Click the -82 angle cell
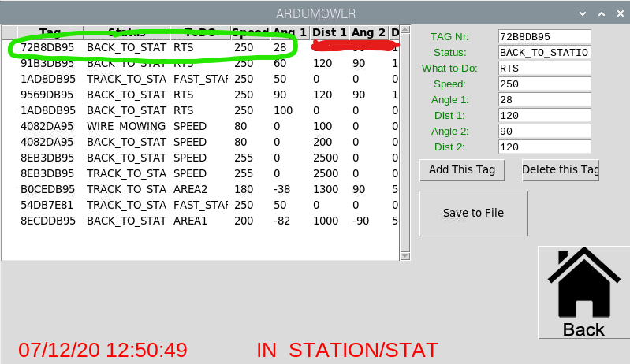630x364 pixels. [x=281, y=221]
